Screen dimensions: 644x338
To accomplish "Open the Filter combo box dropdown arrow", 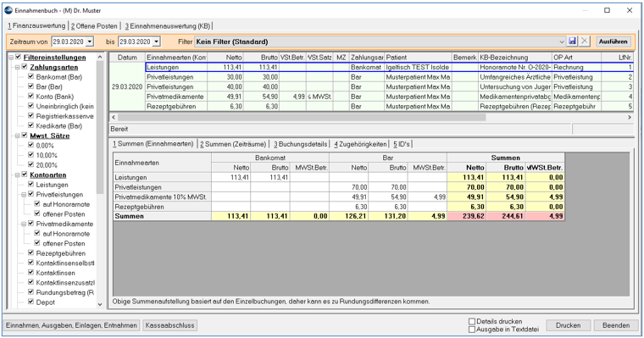I will [562, 42].
